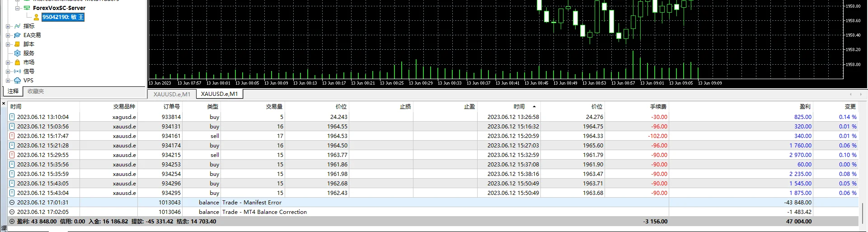Click the history table vertical scrollbar
This screenshot has height=232, width=868.
(x=863, y=213)
